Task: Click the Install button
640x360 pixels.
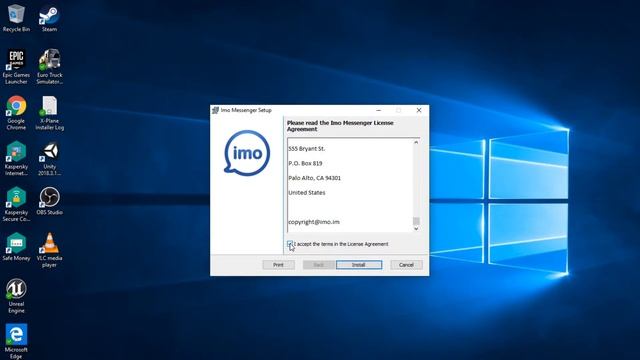Action: click(359, 265)
